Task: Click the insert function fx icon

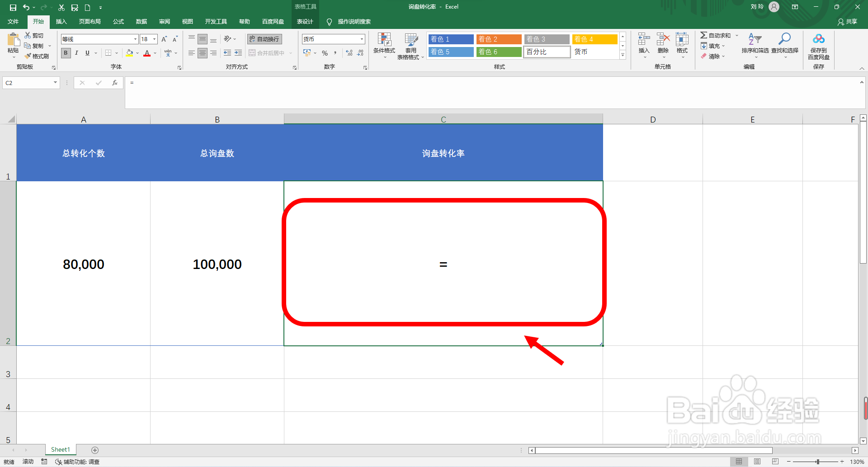Action: [115, 83]
